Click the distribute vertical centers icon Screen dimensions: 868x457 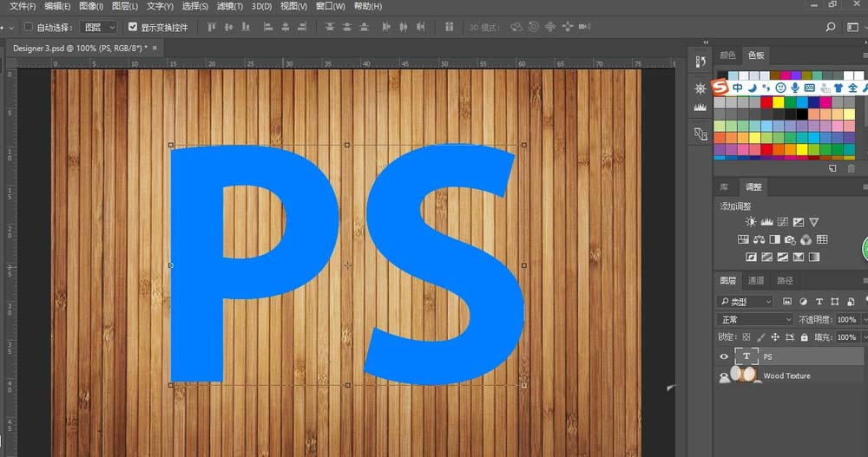click(346, 27)
